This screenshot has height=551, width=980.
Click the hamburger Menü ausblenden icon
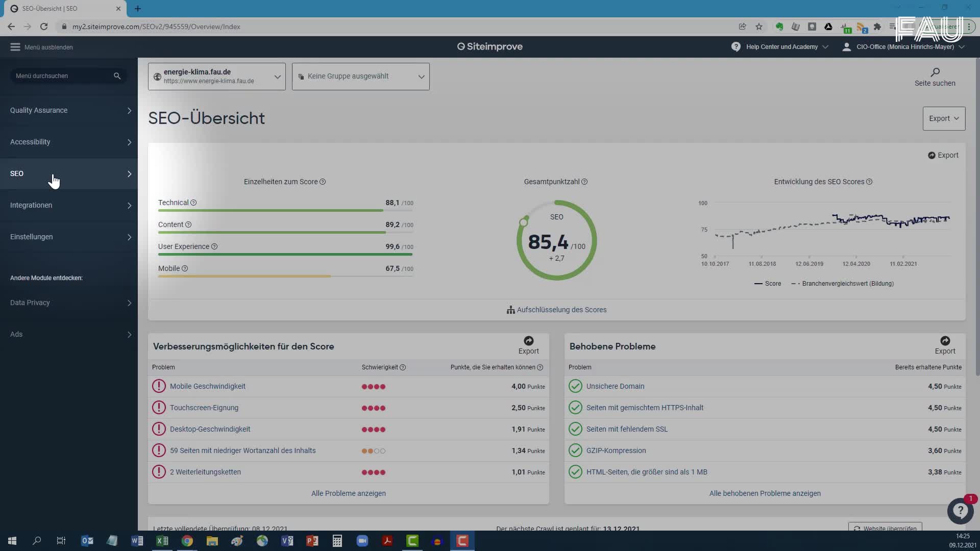tap(15, 47)
